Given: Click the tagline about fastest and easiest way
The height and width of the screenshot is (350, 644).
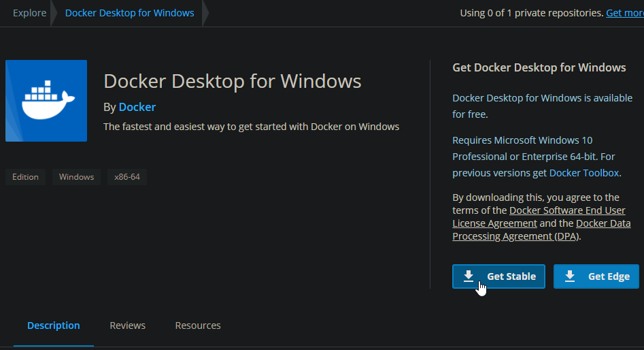Looking at the screenshot, I should pyautogui.click(x=252, y=126).
